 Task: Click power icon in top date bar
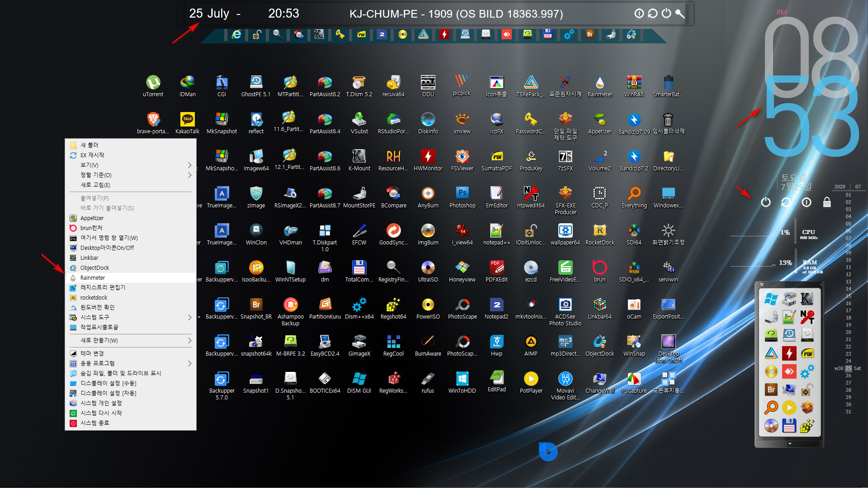tap(666, 13)
